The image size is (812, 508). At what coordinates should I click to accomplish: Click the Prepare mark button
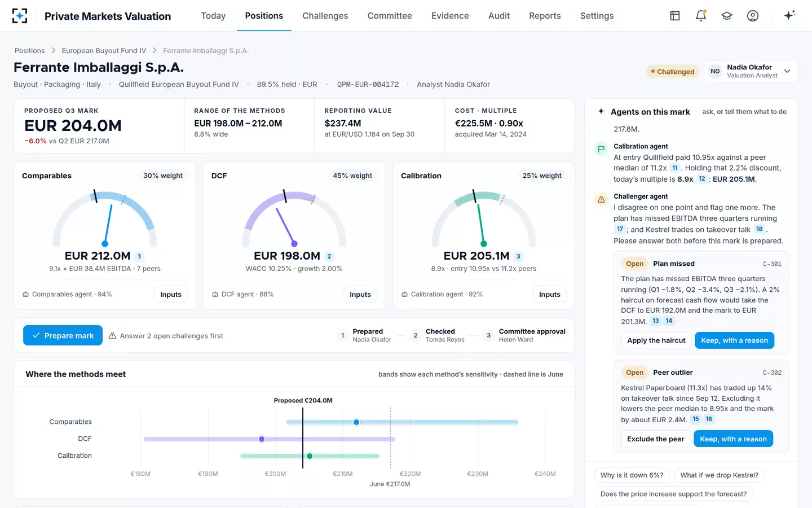click(x=63, y=335)
